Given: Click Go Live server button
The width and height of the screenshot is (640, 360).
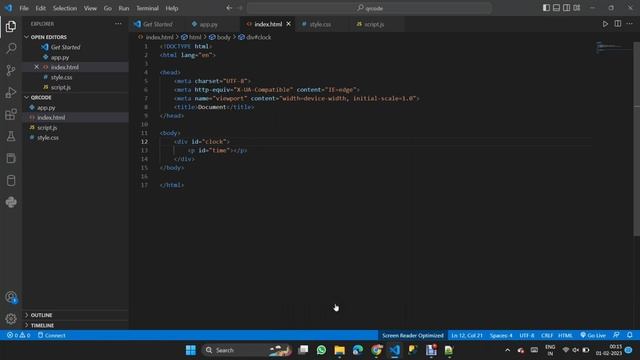Looking at the screenshot, I should coord(593,335).
